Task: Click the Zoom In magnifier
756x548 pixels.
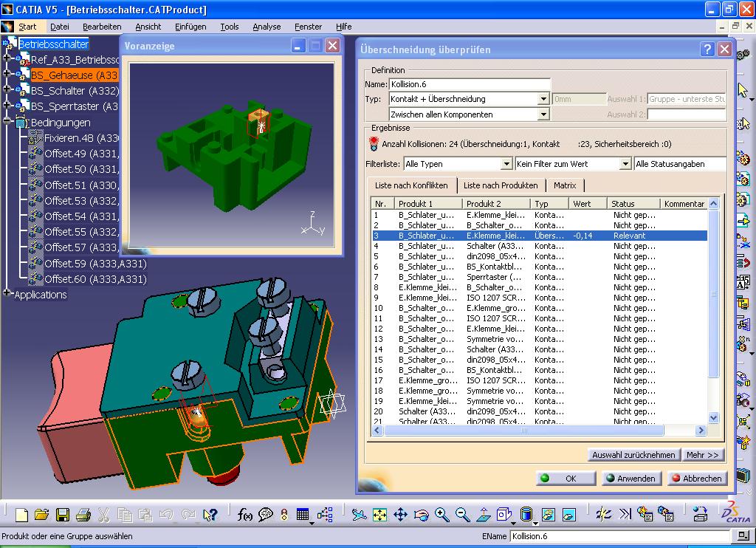Action: point(441,515)
